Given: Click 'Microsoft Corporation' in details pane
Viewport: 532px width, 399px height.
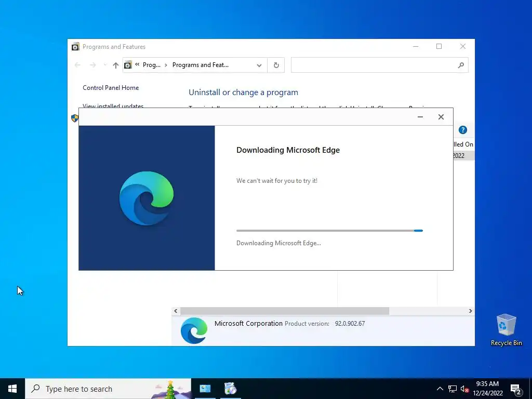Looking at the screenshot, I should pyautogui.click(x=248, y=323).
